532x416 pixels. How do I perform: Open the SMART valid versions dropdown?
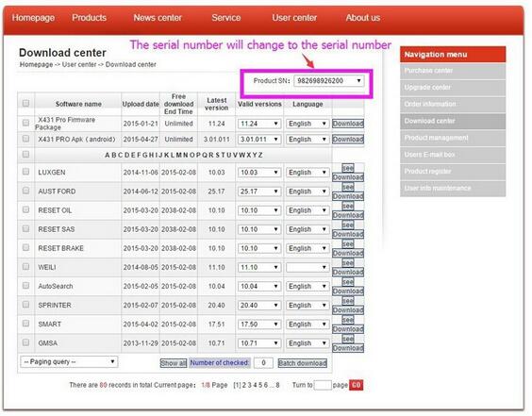tap(259, 324)
